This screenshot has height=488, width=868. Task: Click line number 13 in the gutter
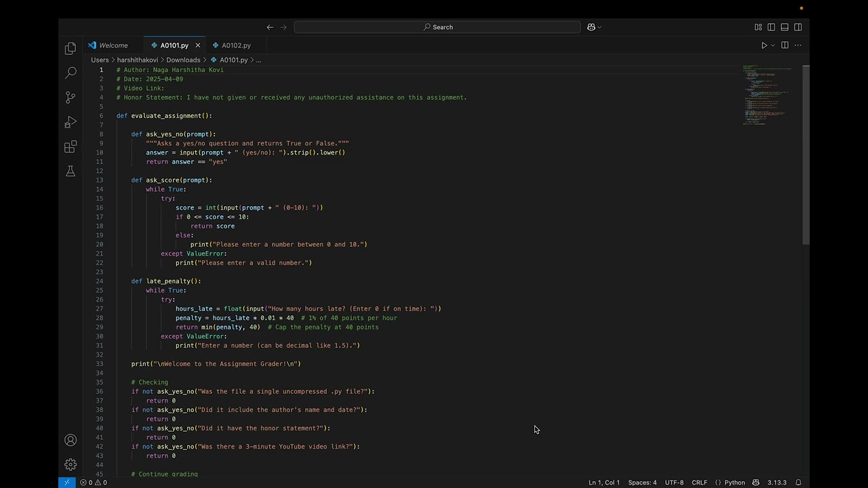click(100, 180)
